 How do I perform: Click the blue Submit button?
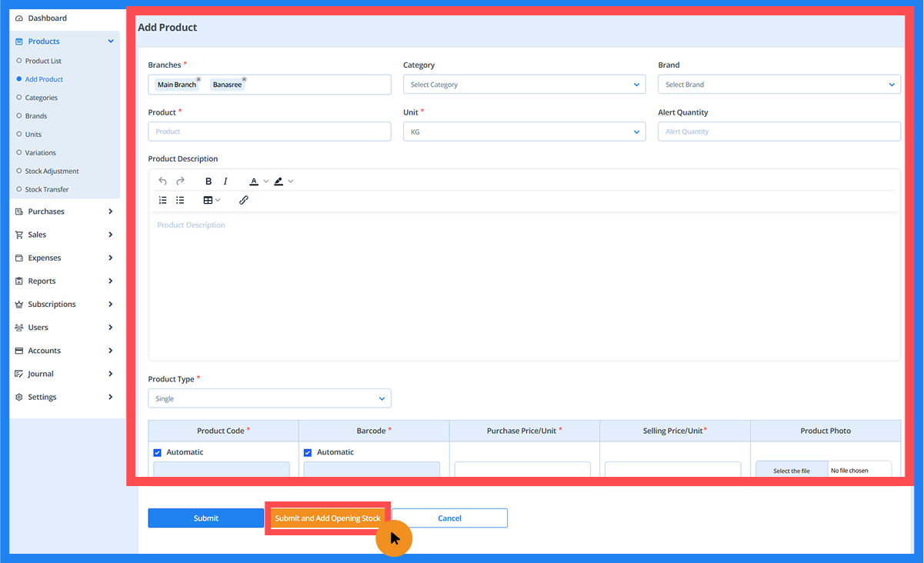click(x=205, y=518)
